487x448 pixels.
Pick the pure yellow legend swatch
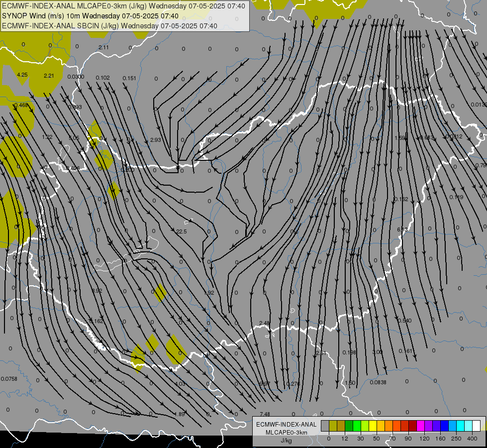(373, 426)
